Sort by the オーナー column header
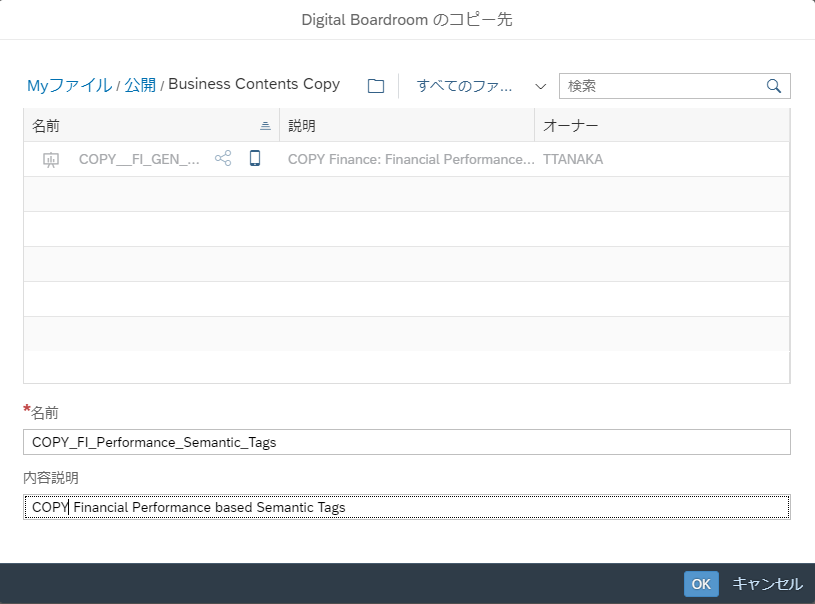The image size is (815, 604). coord(661,126)
